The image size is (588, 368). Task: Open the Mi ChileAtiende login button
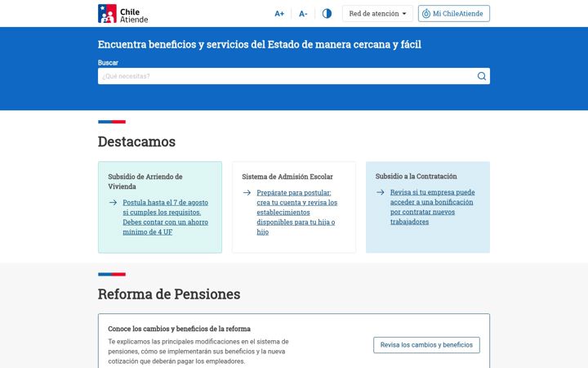(x=454, y=14)
